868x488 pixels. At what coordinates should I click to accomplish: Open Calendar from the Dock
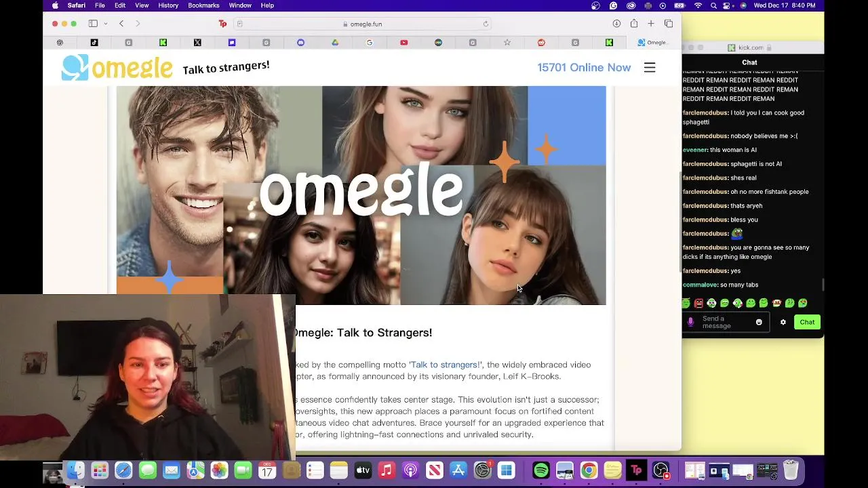[x=267, y=470]
